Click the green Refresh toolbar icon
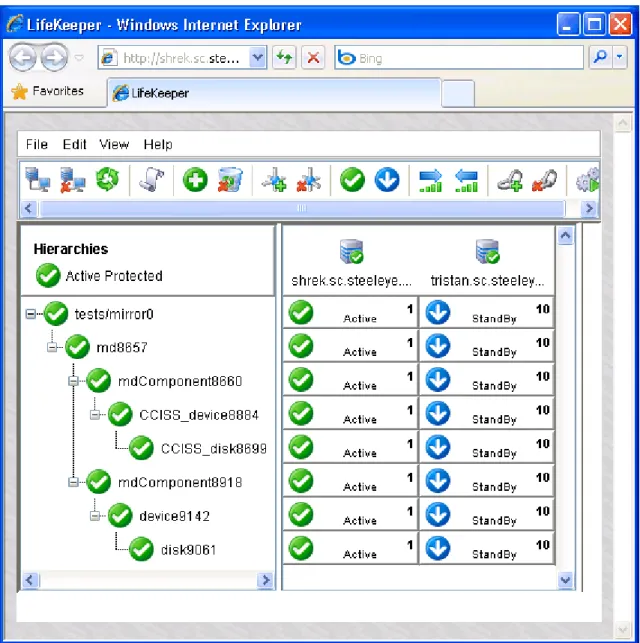 (x=107, y=180)
